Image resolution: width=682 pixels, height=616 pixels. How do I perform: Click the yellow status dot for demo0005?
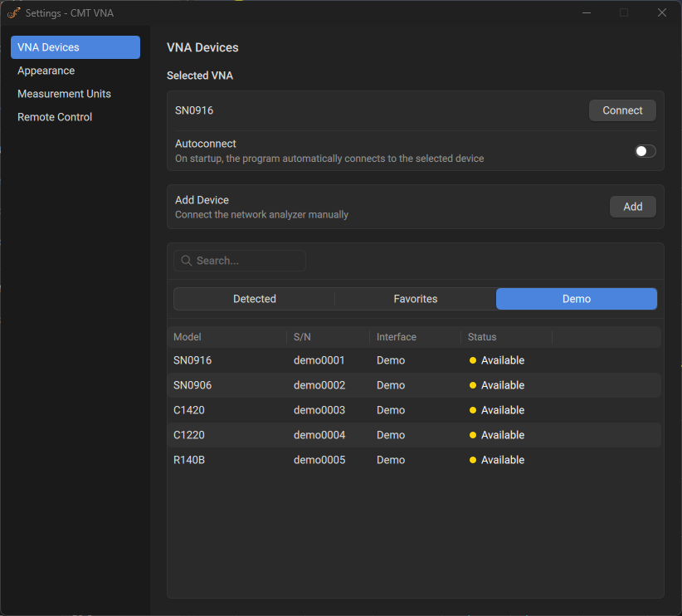point(473,460)
